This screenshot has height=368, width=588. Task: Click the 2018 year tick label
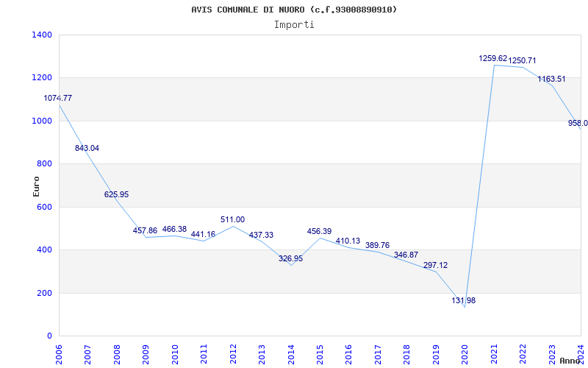(407, 353)
